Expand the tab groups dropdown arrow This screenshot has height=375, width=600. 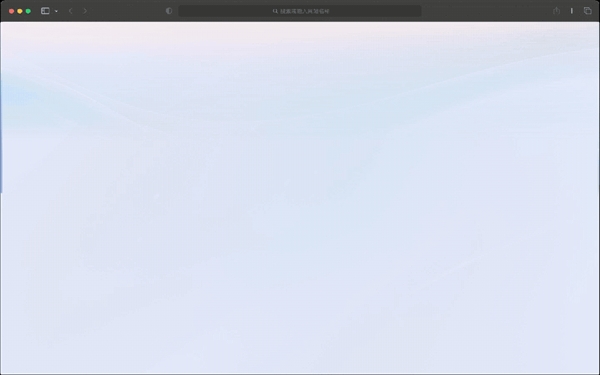(56, 11)
